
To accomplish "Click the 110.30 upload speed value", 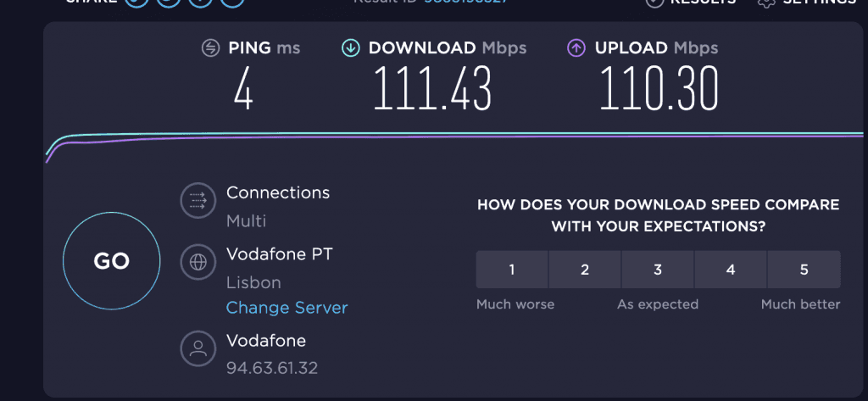I will [x=659, y=89].
